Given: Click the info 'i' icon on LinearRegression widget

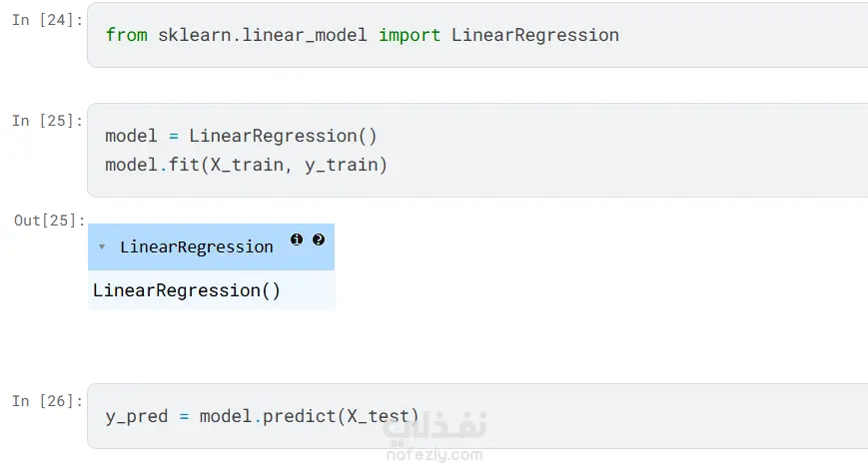Looking at the screenshot, I should coord(297,239).
